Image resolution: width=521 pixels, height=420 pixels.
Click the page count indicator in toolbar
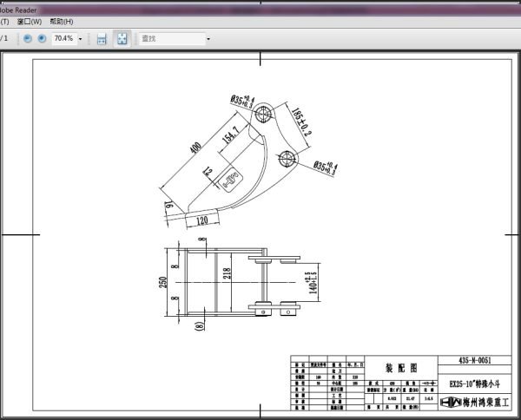coord(5,39)
